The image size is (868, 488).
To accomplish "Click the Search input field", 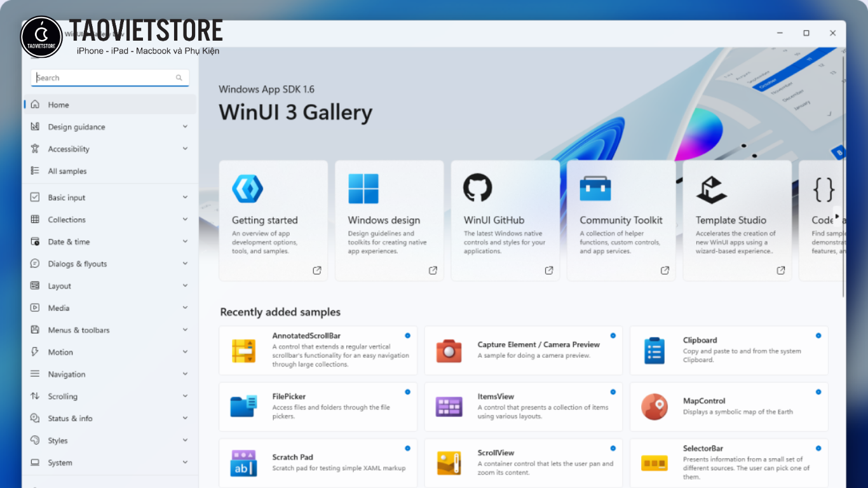I will (110, 78).
